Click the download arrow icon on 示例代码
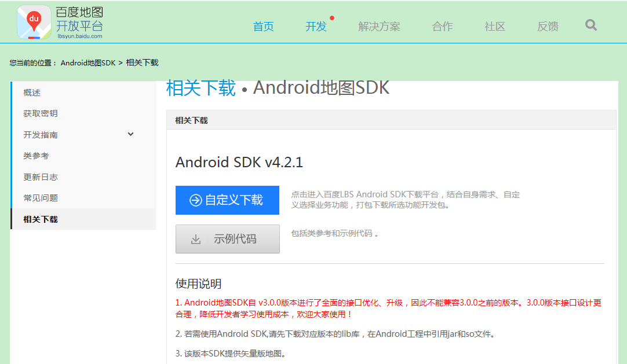 (196, 239)
